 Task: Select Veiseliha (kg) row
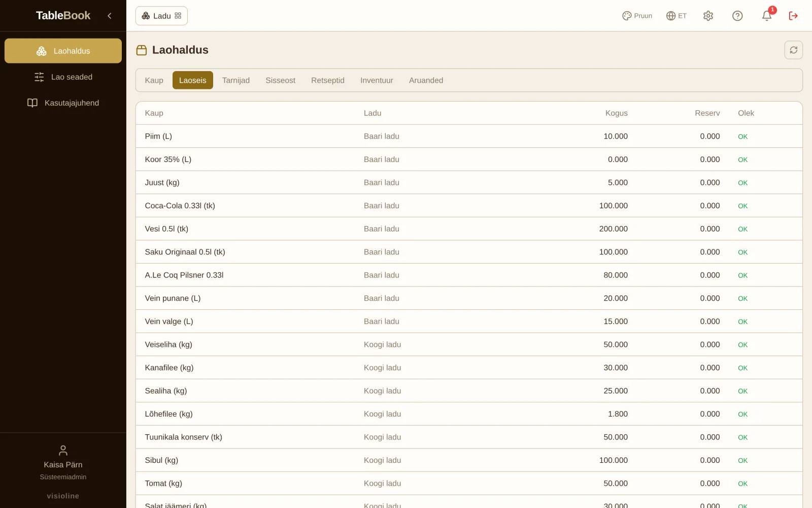pos(469,344)
